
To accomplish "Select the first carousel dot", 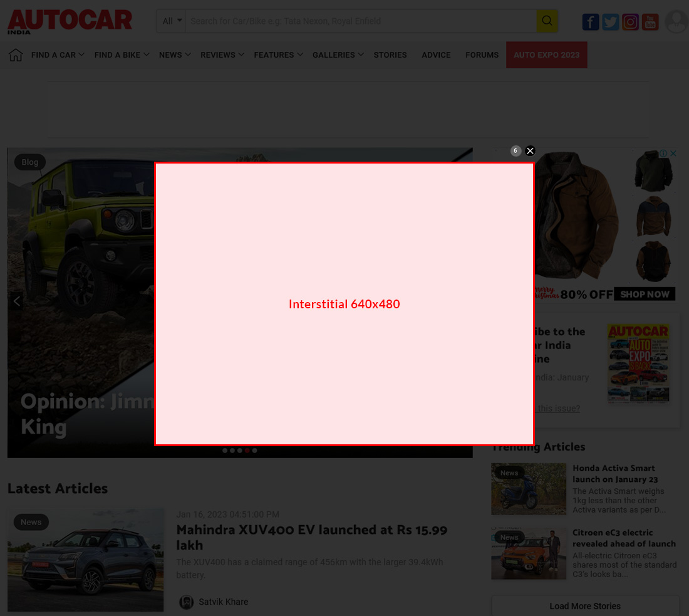I will (225, 450).
